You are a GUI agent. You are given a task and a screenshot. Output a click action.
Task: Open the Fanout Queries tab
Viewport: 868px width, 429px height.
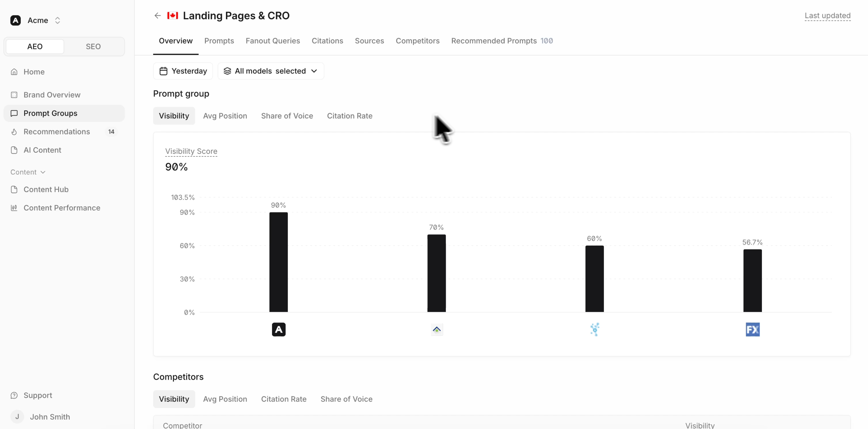point(273,41)
